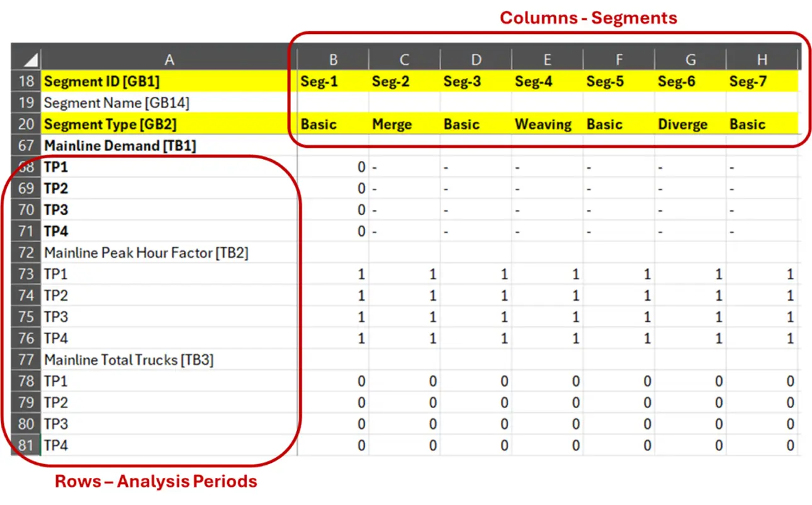812x505 pixels.
Task: Select Seg-1 peak hour factor in row 73
Action: (x=333, y=274)
